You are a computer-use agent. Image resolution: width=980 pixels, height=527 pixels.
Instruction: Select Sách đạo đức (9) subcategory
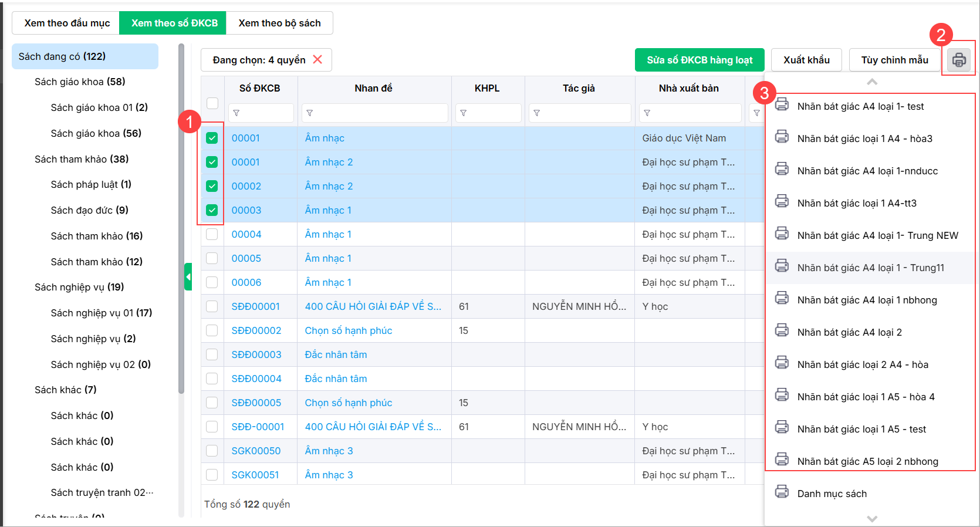89,210
